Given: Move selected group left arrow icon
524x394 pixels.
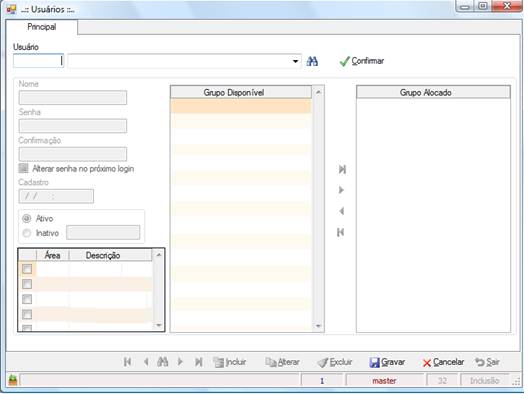Looking at the screenshot, I should [x=341, y=211].
